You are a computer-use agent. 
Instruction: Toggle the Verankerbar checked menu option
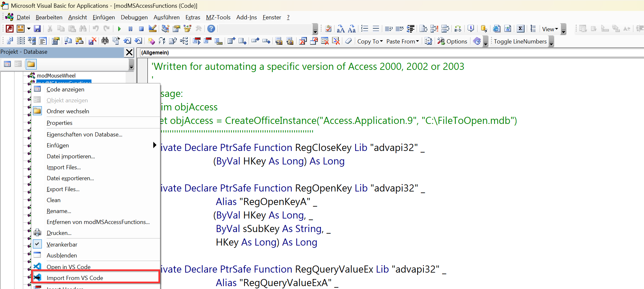(62, 245)
